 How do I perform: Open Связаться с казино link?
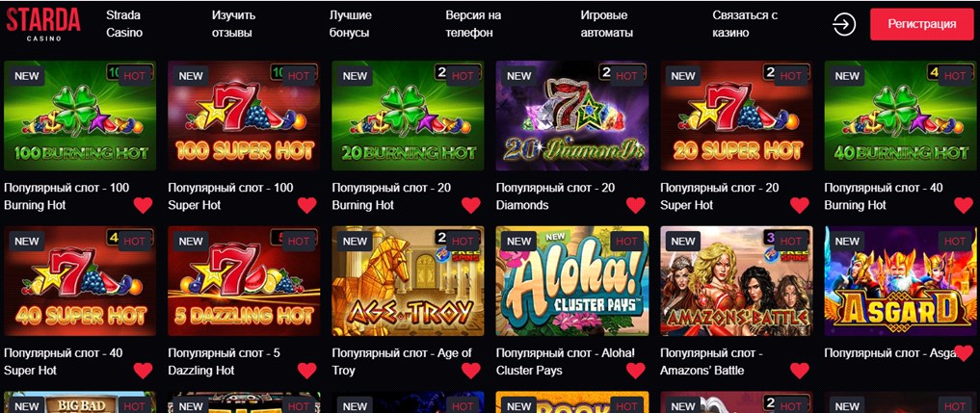[745, 24]
